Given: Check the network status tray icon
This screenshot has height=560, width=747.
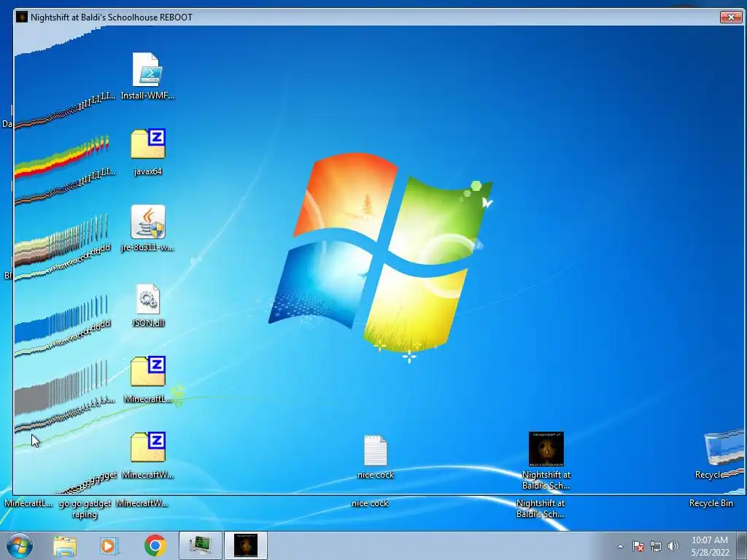Looking at the screenshot, I should click(x=656, y=546).
